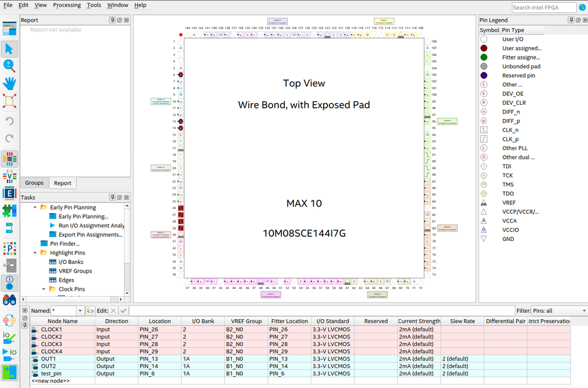Highlight Edges in Tasks tree
This screenshot has height=388, width=588.
coord(67,280)
